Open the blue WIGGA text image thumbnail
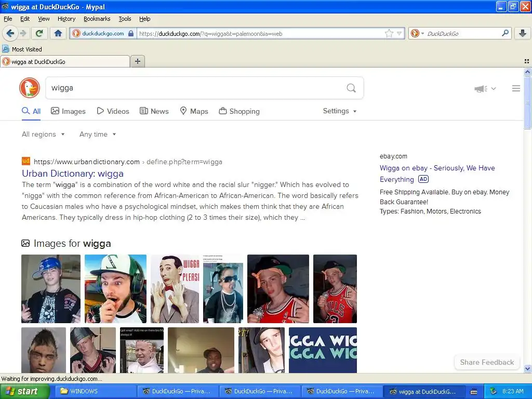This screenshot has height=399, width=532. point(323,350)
